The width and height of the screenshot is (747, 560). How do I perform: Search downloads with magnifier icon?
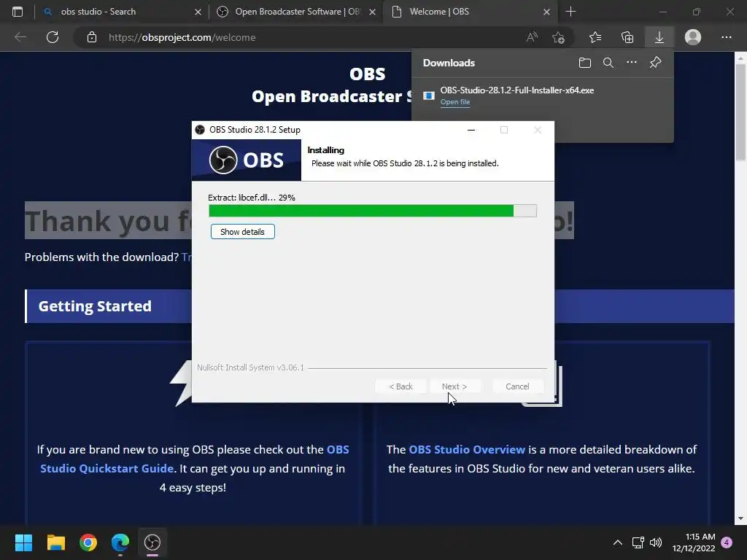coord(608,63)
